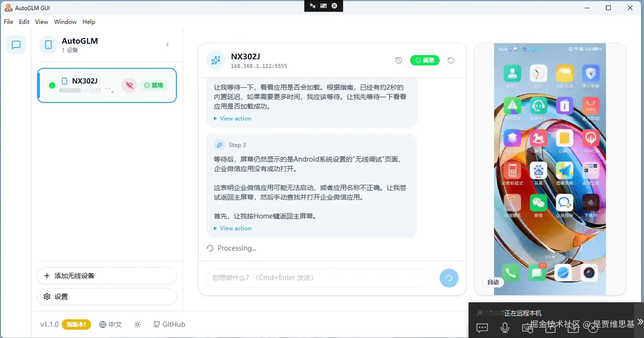Tap the blue browser app in dock
The image size is (644, 338).
click(563, 273)
